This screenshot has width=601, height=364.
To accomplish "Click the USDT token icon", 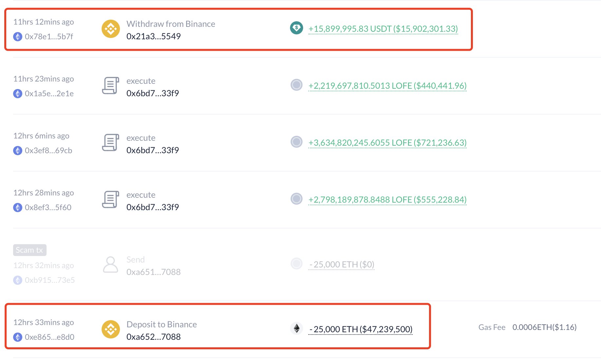I will tap(297, 28).
